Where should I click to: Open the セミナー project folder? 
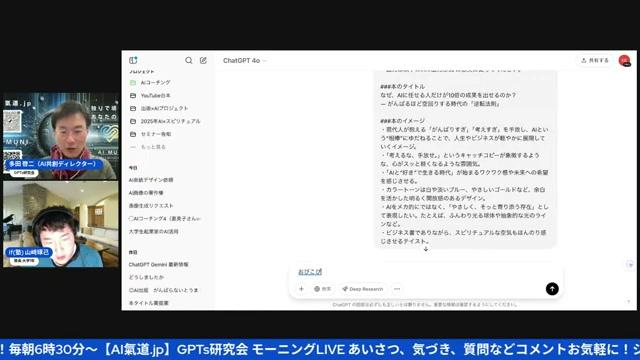(x=156, y=134)
